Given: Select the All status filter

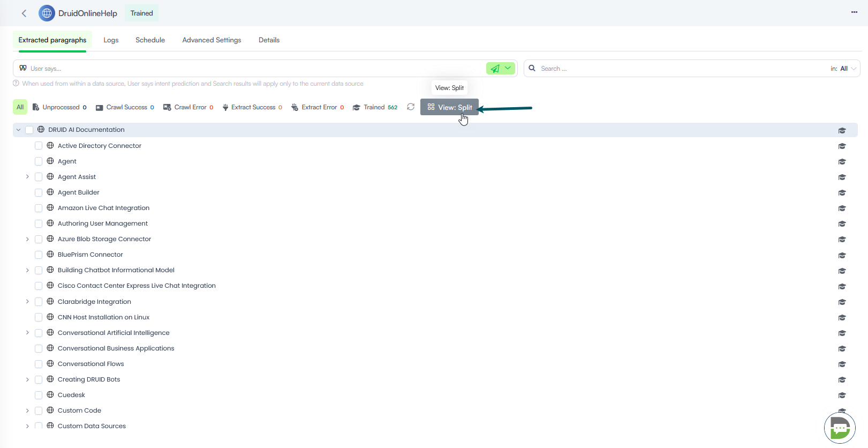Looking at the screenshot, I should [x=20, y=107].
